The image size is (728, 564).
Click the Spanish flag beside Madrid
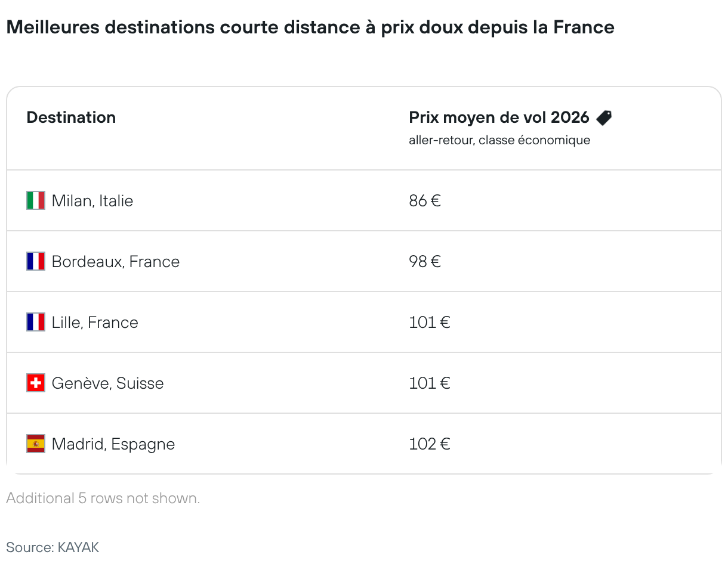click(x=36, y=444)
